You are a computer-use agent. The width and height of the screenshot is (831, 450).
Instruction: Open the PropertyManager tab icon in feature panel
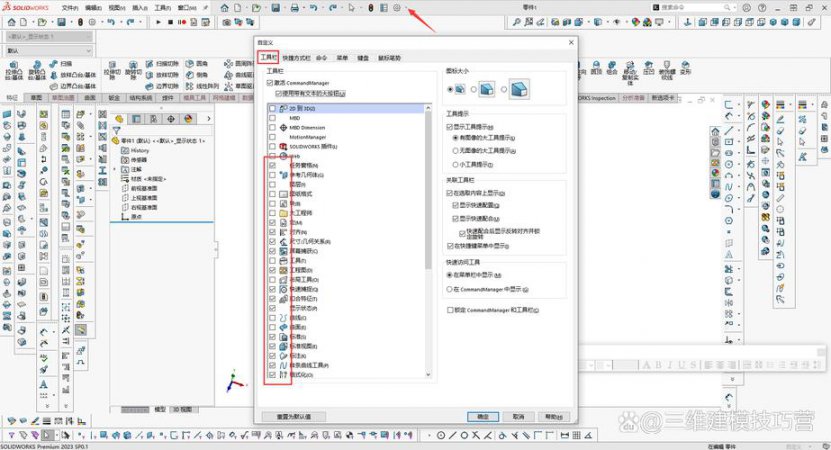point(136,119)
